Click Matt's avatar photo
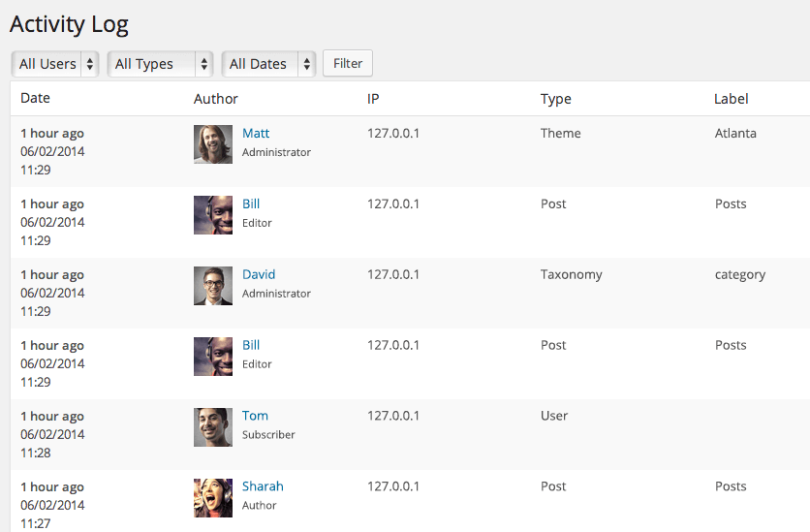 point(213,144)
